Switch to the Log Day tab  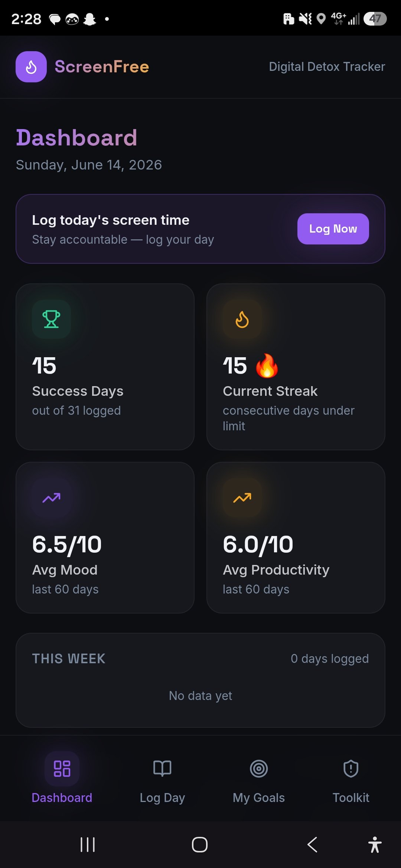pyautogui.click(x=162, y=778)
